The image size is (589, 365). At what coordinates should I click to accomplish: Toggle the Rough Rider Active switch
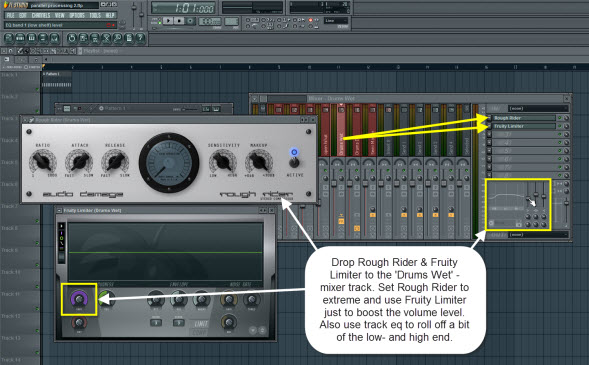(x=294, y=163)
